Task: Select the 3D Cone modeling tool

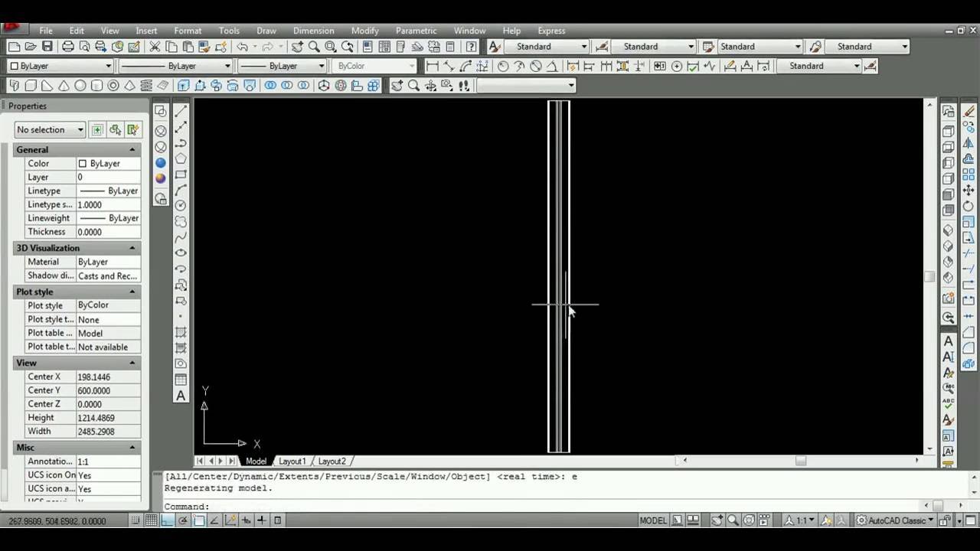Action: click(x=64, y=86)
